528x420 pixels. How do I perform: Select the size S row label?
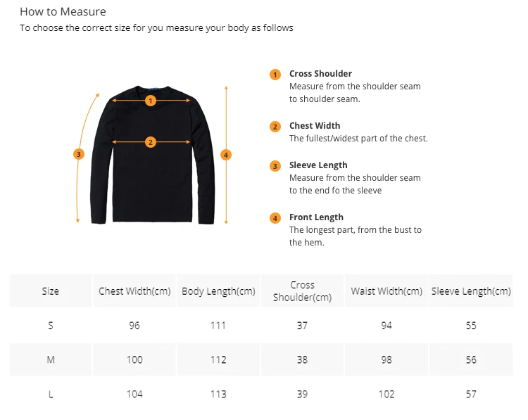coord(51,326)
